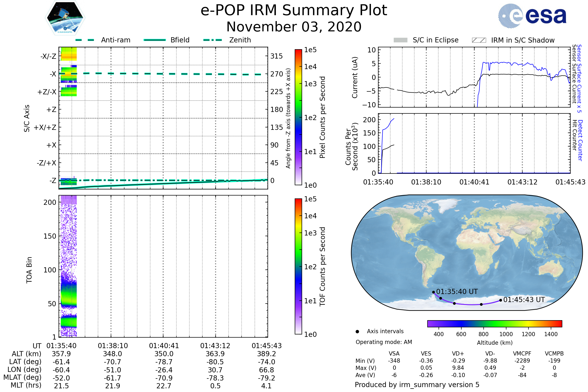Click the Anti-ram dashed line legend sample

pos(85,40)
